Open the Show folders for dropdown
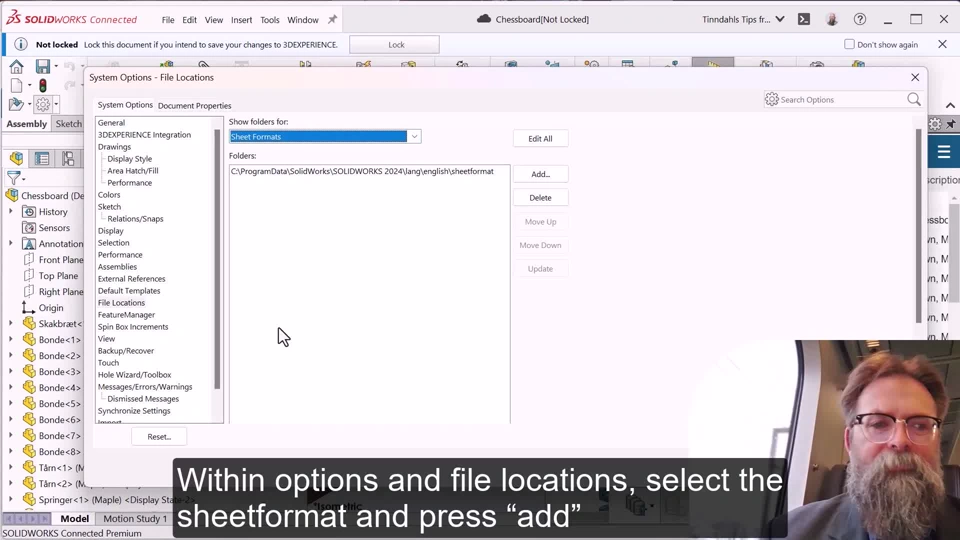This screenshot has width=960, height=540. [x=414, y=137]
